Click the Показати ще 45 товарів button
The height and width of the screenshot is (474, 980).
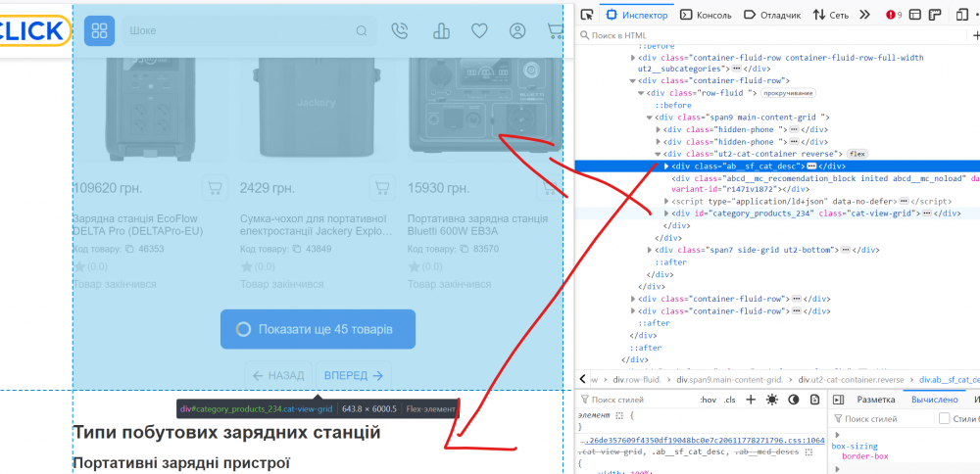pyautogui.click(x=318, y=329)
